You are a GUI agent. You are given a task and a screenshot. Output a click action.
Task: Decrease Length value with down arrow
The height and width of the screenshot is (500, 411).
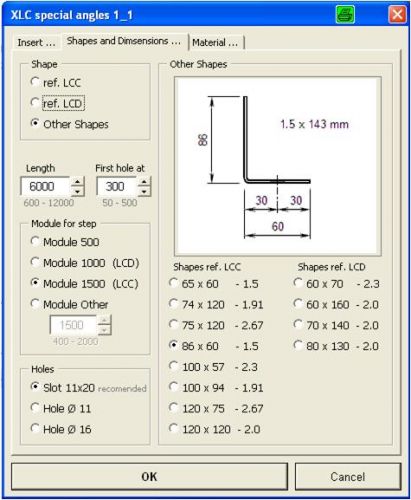point(77,191)
